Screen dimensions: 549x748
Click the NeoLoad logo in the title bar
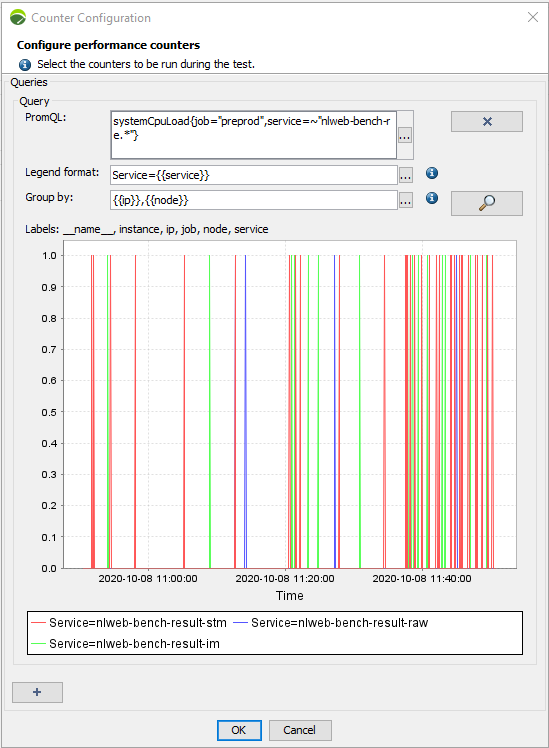point(18,18)
